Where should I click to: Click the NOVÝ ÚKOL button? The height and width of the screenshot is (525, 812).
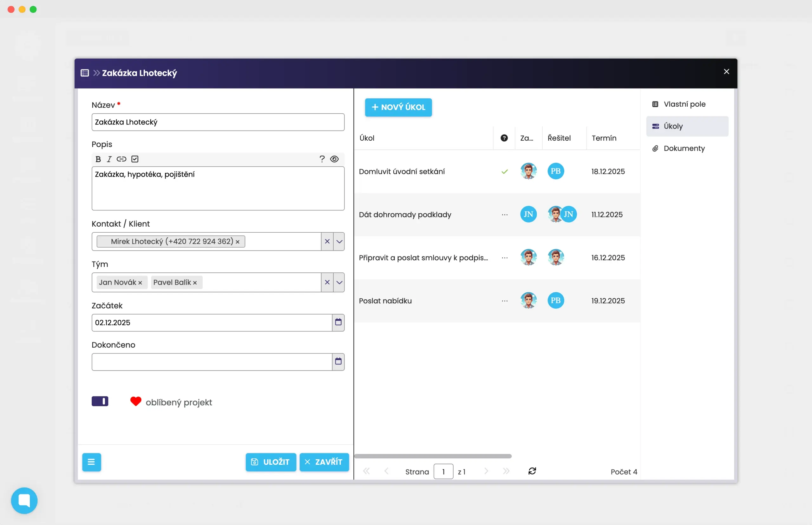(398, 107)
